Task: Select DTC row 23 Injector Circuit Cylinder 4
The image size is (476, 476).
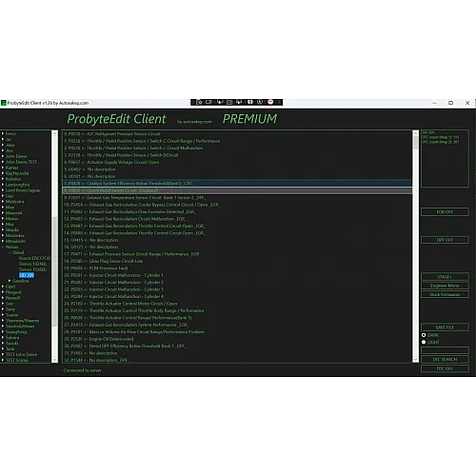Action: [x=237, y=296]
